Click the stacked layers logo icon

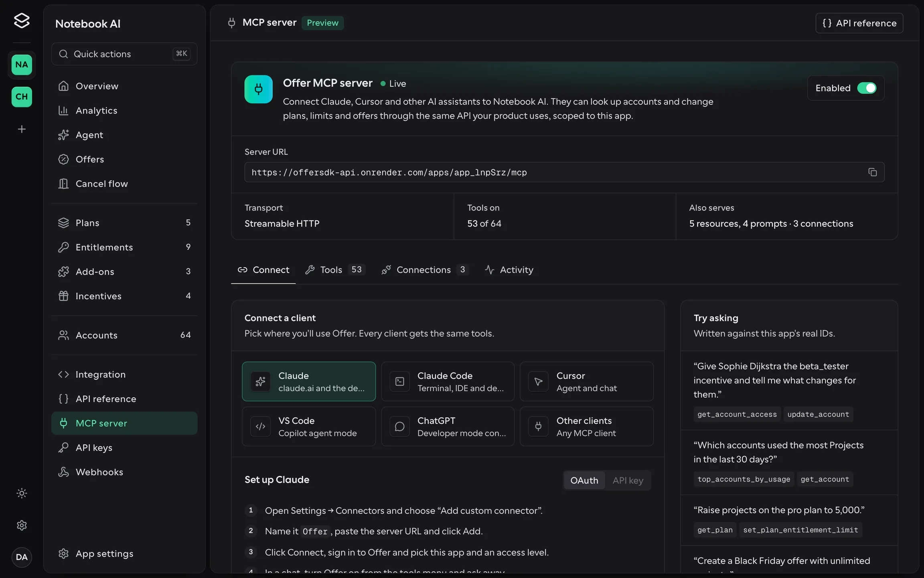click(x=22, y=20)
